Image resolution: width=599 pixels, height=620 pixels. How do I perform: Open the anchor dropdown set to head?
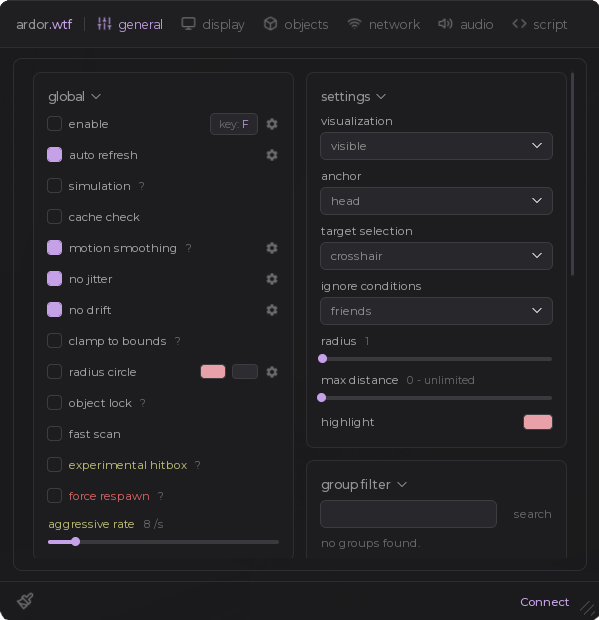[x=436, y=201]
